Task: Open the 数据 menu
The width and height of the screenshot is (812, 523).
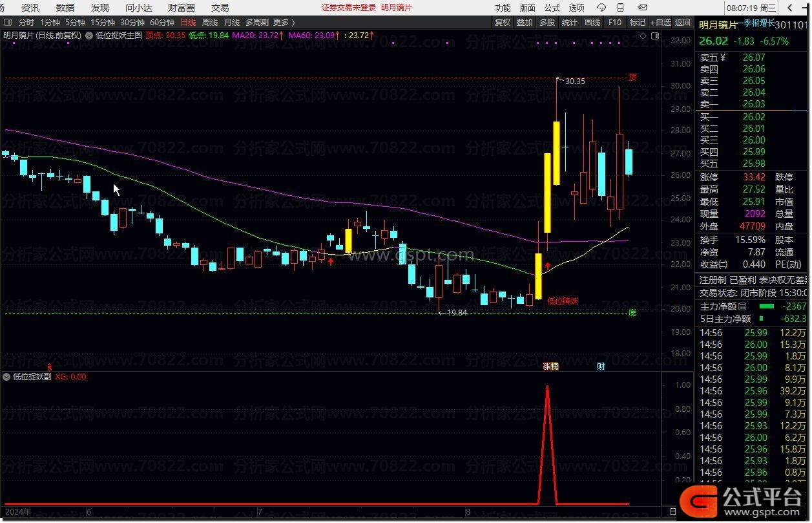Action: coord(65,8)
